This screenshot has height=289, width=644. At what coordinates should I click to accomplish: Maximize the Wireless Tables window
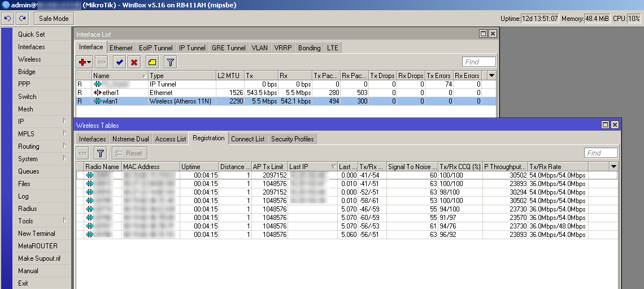pos(605,125)
